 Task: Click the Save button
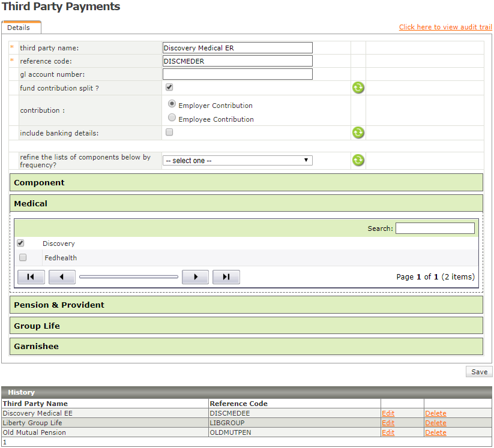point(479,372)
